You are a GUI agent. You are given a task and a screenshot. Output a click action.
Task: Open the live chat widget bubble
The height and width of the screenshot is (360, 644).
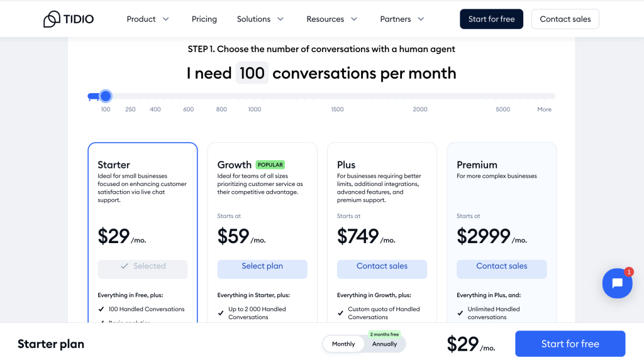(617, 283)
